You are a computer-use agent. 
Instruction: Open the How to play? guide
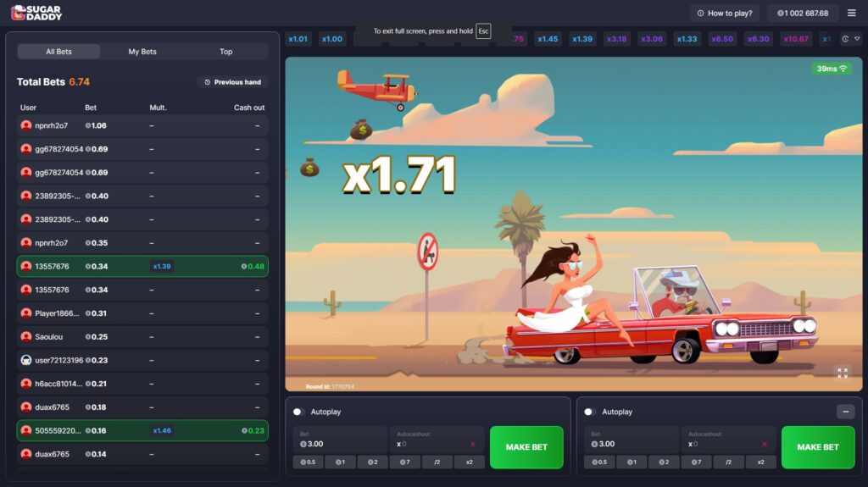tap(723, 13)
